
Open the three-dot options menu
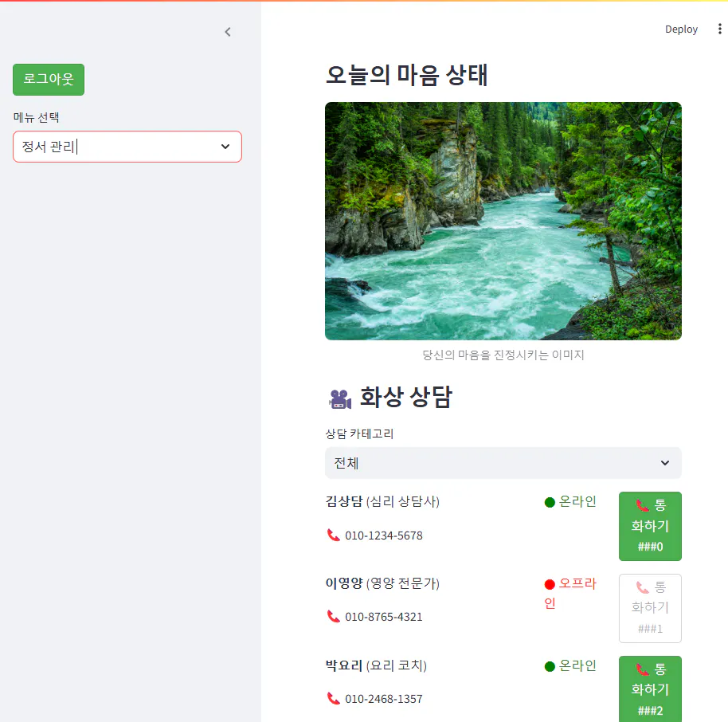coord(719,29)
